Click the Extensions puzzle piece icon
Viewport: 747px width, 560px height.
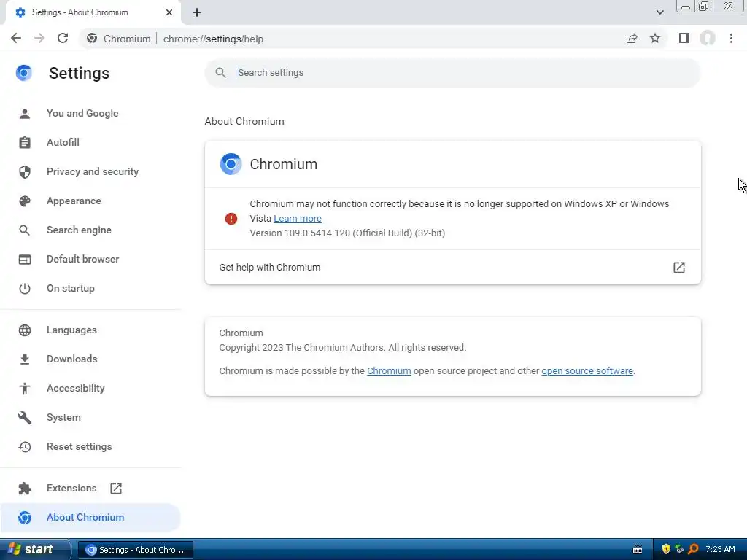(25, 488)
